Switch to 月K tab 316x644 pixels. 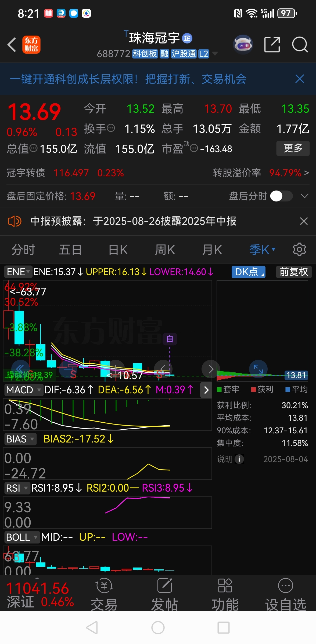point(212,250)
